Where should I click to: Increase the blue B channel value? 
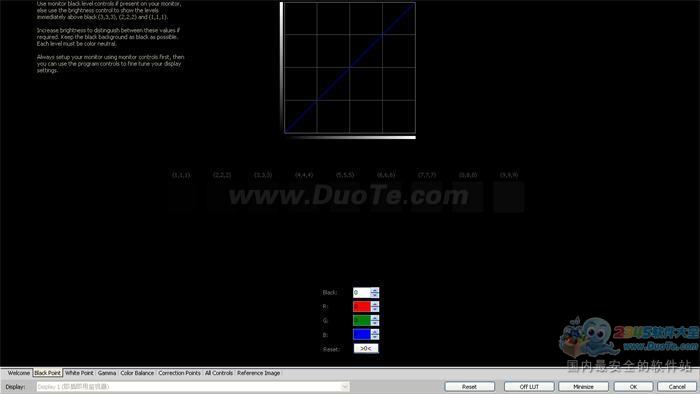coord(375,332)
